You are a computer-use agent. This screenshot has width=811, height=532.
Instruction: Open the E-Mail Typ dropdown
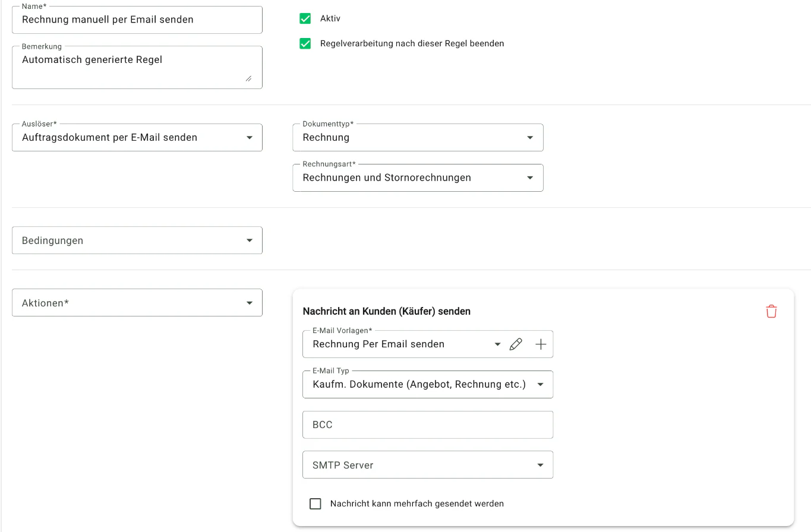click(x=428, y=384)
